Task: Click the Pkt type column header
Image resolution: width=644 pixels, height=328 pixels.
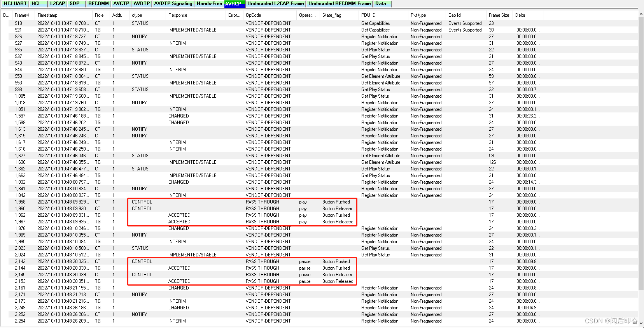Action: [427, 15]
